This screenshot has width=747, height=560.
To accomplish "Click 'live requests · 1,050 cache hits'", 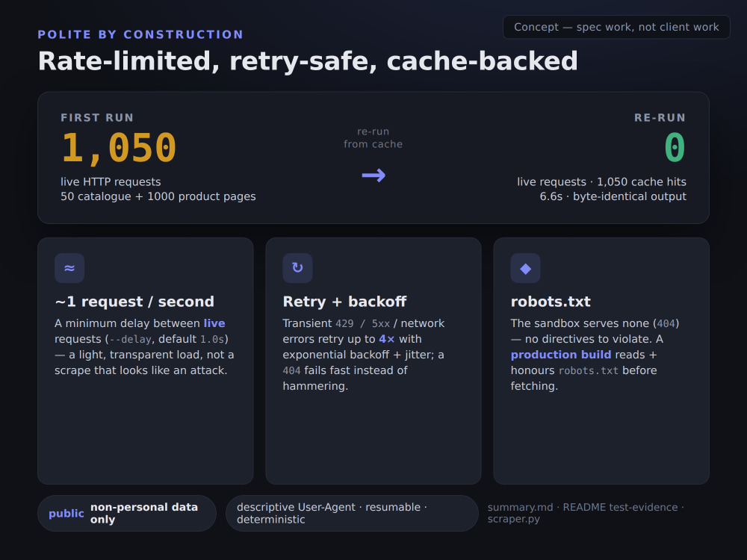I will (601, 182).
